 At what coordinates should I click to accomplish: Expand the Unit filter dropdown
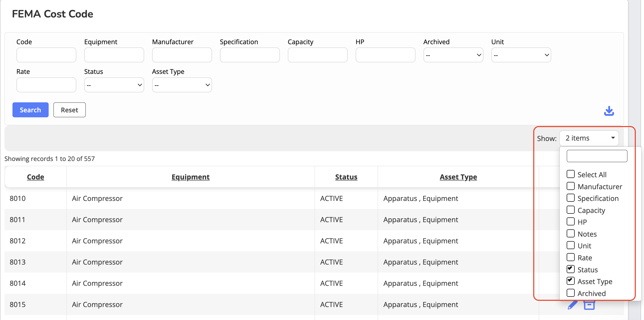click(521, 55)
